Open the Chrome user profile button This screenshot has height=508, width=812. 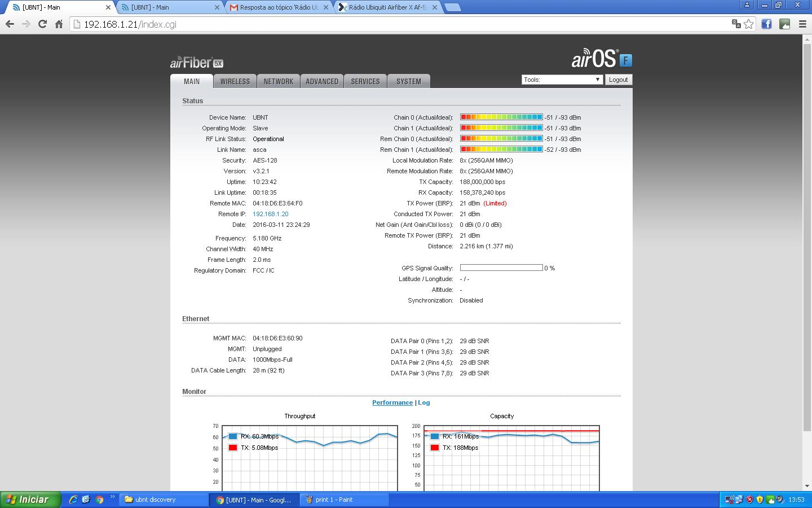click(747, 5)
